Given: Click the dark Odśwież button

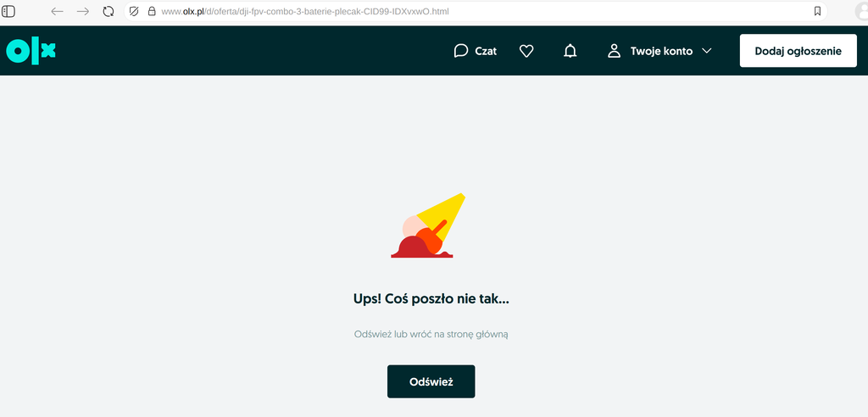Looking at the screenshot, I should 431,381.
